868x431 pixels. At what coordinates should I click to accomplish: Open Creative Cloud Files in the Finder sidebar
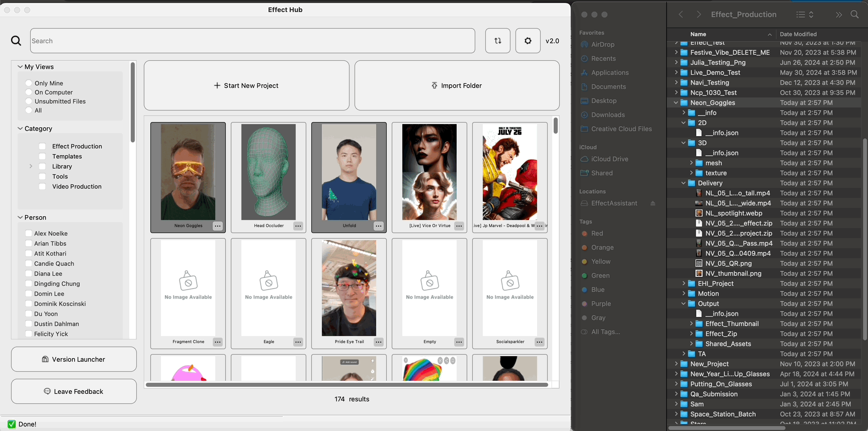click(622, 129)
